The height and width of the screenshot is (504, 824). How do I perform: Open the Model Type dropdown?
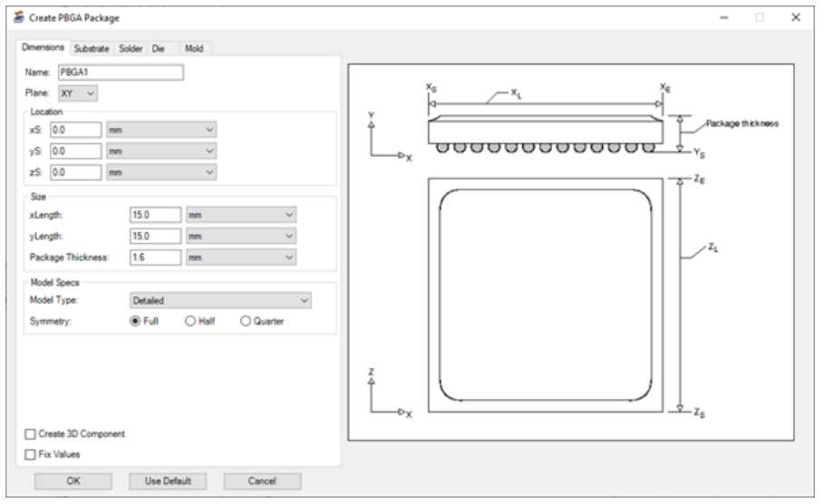point(220,300)
